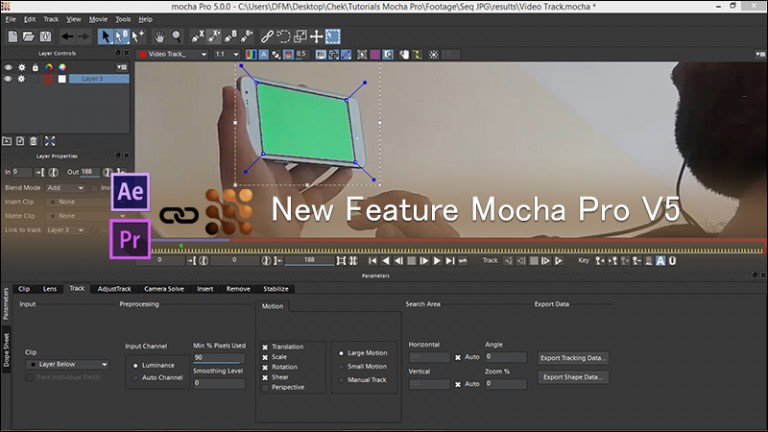Screen dimensions: 768x432
Task: Toggle RGB channels view icon
Action: tap(251, 54)
